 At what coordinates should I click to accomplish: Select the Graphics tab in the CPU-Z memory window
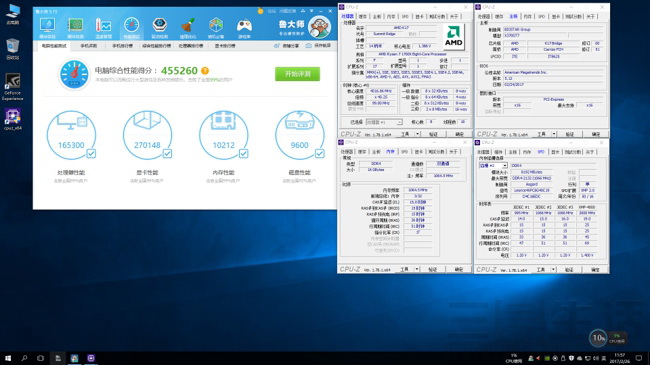click(x=419, y=152)
